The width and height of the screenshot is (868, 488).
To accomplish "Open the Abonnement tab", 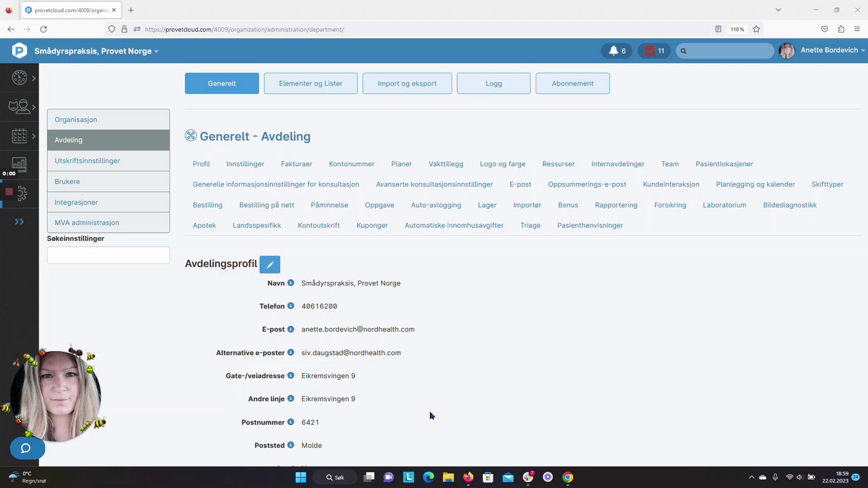I will click(x=572, y=83).
